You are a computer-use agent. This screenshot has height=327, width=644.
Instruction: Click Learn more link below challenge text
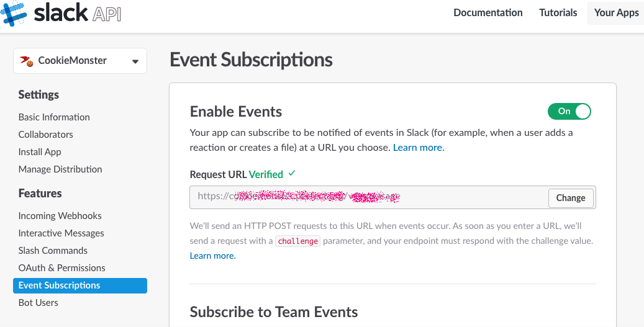213,256
